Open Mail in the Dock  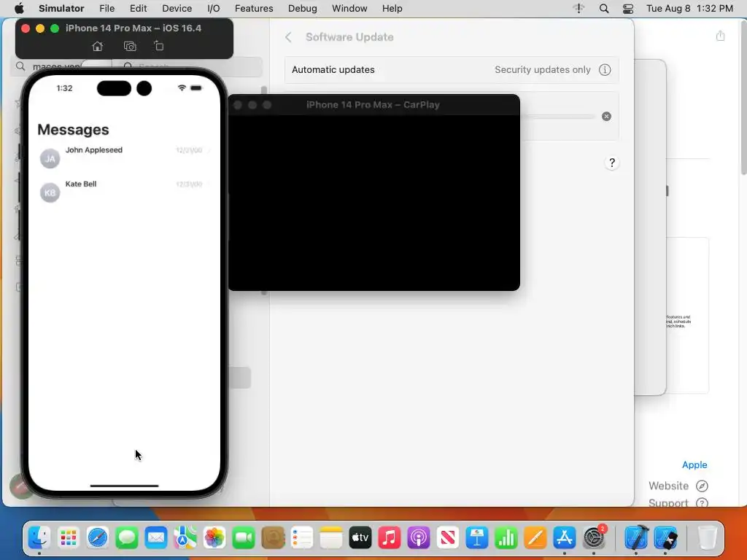pos(156,538)
